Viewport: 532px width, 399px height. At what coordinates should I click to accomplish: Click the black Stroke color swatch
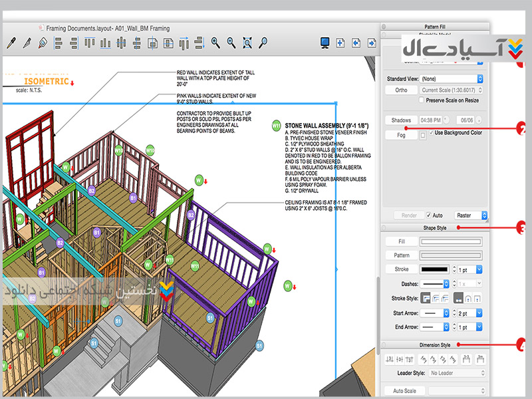click(435, 269)
